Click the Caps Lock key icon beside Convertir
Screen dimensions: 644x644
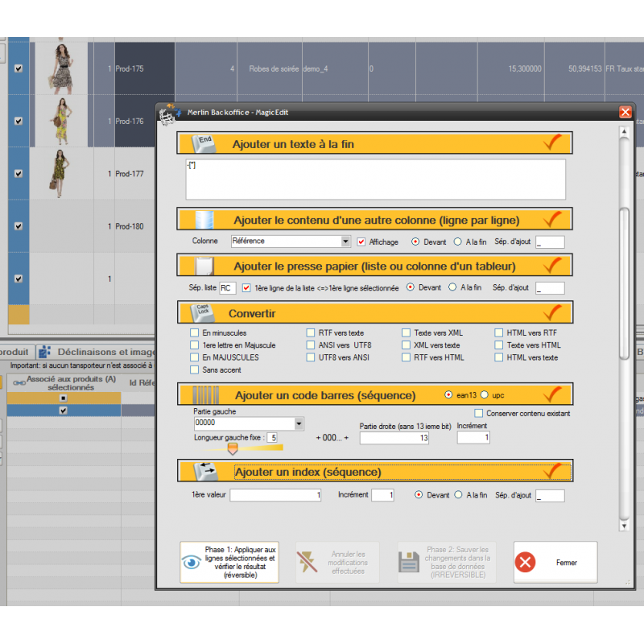(201, 312)
